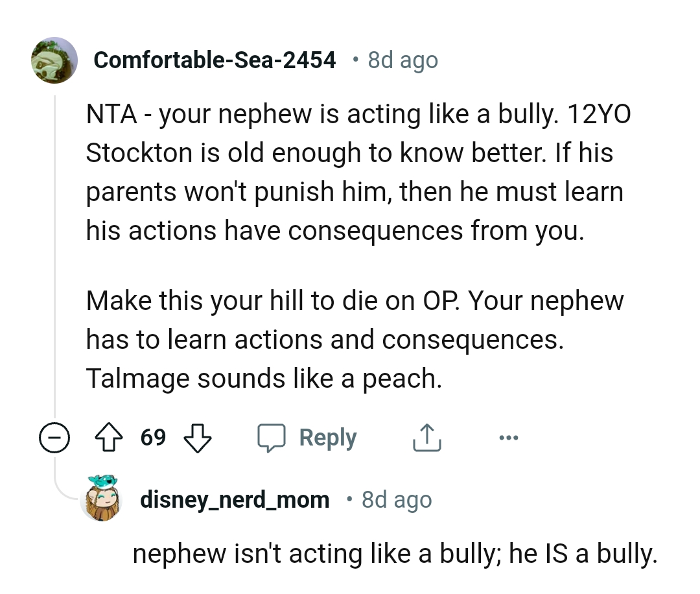Click Reply to respond to the comment
The width and height of the screenshot is (700, 594).
(327, 437)
